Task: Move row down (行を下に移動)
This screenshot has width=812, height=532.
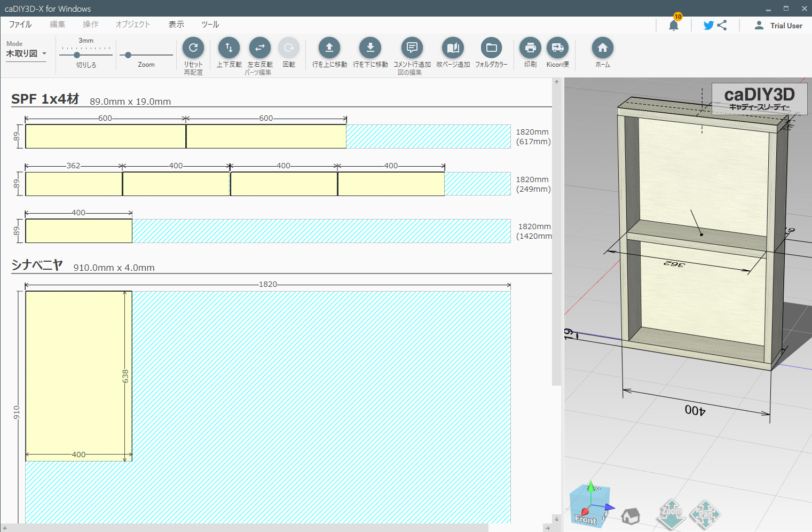Action: tap(370, 48)
